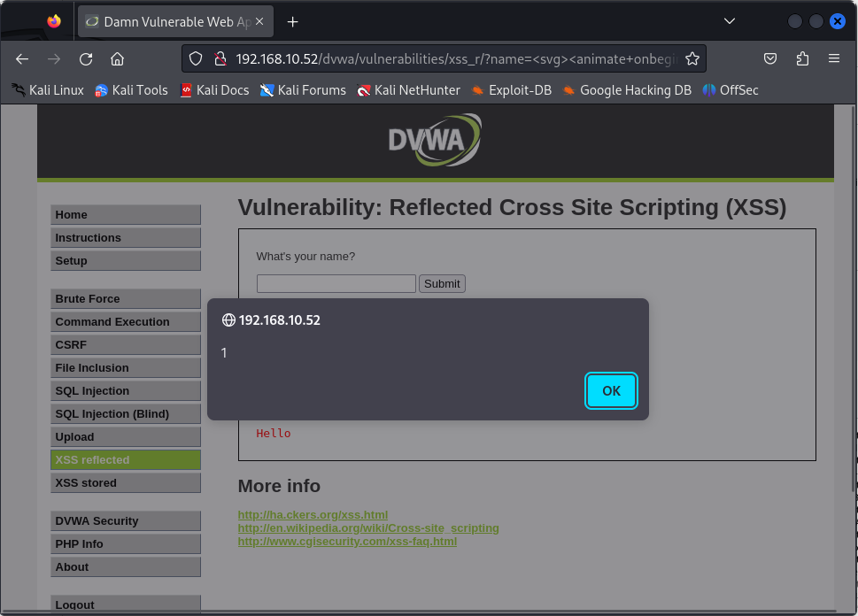Image resolution: width=858 pixels, height=616 pixels.
Task: Open the tracking protection shield icon
Action: click(196, 58)
